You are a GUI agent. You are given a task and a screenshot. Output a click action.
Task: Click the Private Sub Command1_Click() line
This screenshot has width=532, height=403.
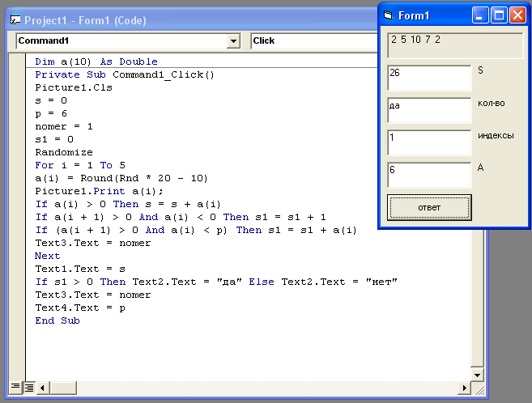(x=125, y=74)
